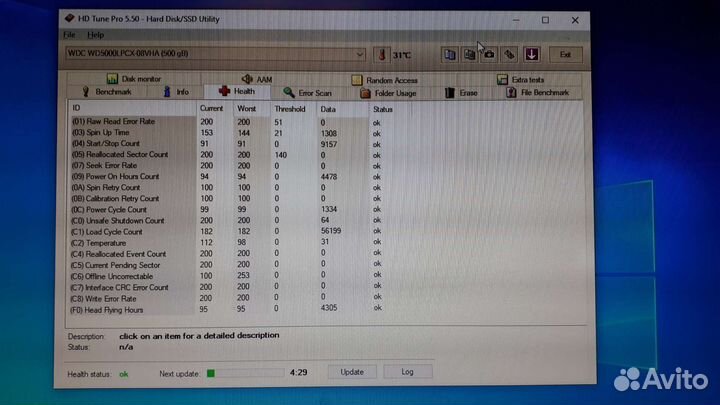Viewport: 720px width, 405px height.
Task: Switch to the Folder Usage tab
Action: (x=388, y=93)
